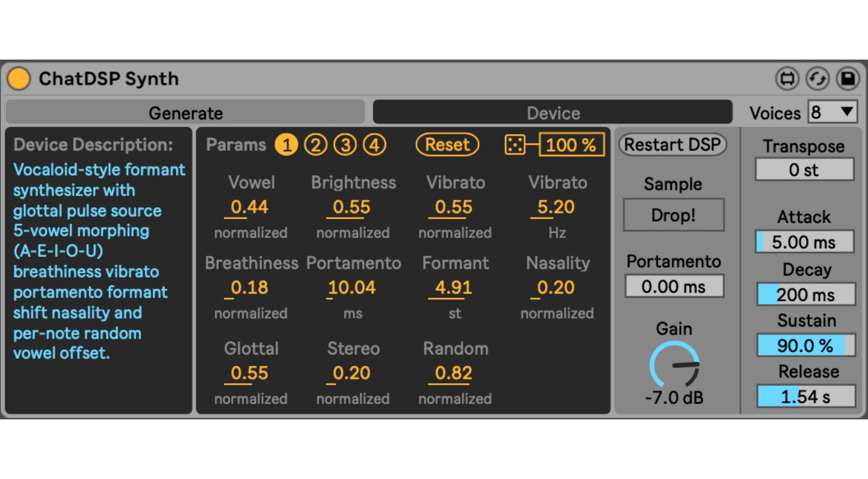
Task: Click the Sustain 90.0 % slider
Action: (x=805, y=345)
